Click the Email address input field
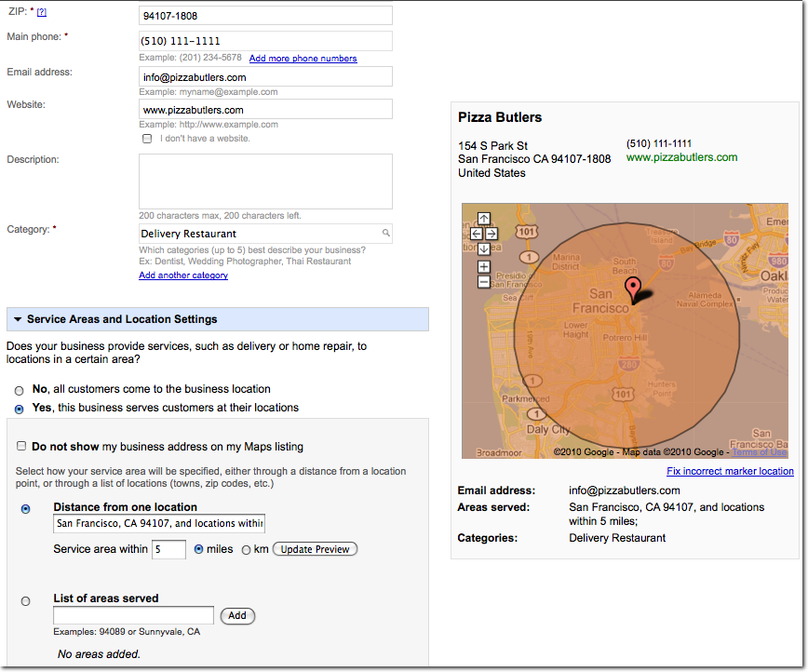Screen dimensions: 808x672 [x=265, y=76]
